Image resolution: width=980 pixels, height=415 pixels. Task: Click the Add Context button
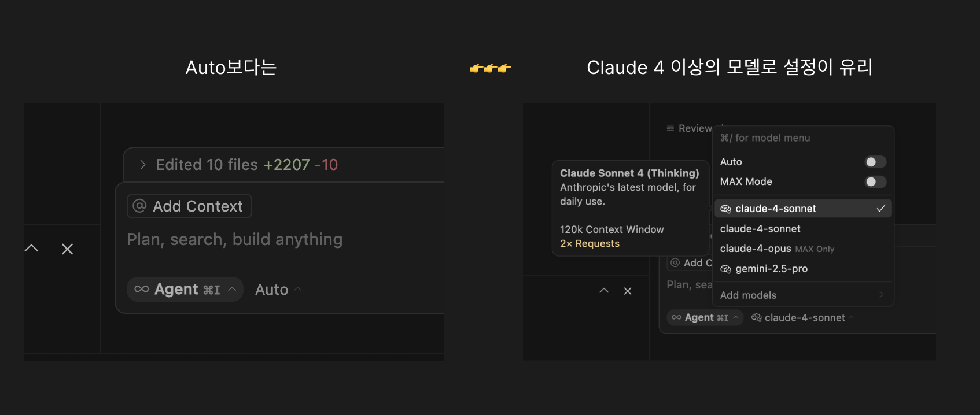(189, 206)
